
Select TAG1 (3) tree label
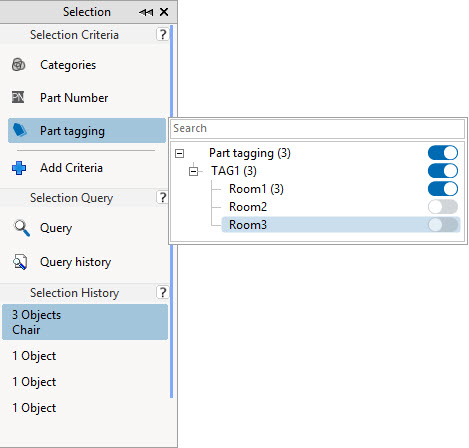tap(234, 171)
